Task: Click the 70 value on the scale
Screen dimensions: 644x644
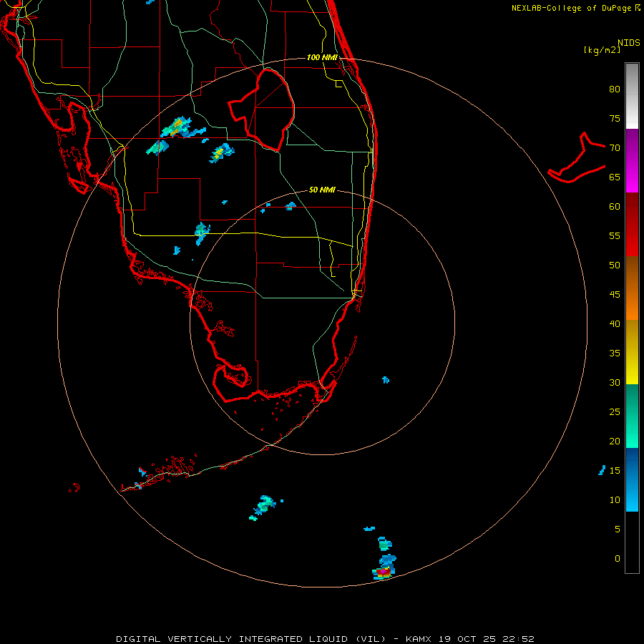Action: click(615, 148)
